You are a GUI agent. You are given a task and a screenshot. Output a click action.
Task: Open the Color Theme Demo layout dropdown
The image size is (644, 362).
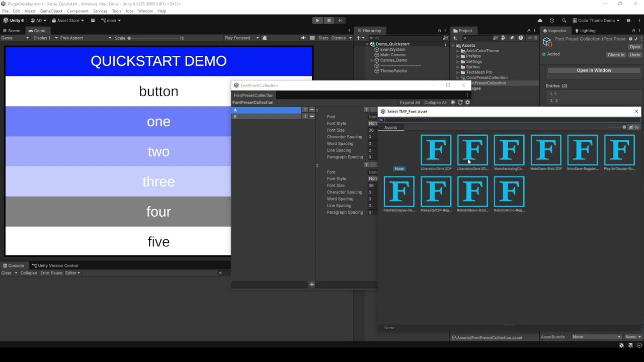(x=596, y=21)
